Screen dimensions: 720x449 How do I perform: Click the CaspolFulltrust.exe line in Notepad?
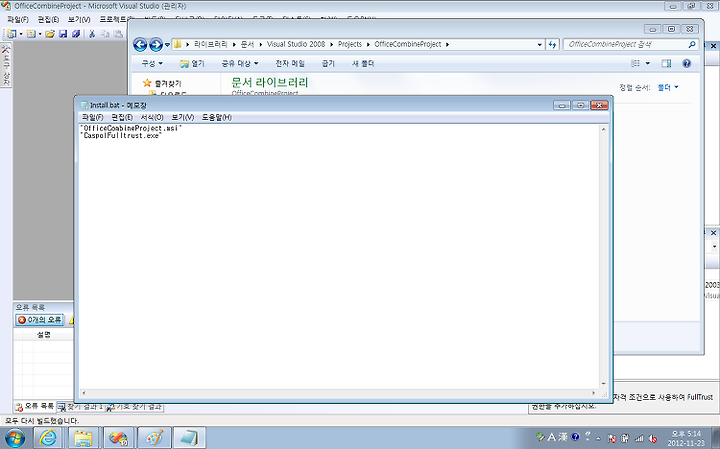[x=121, y=136]
